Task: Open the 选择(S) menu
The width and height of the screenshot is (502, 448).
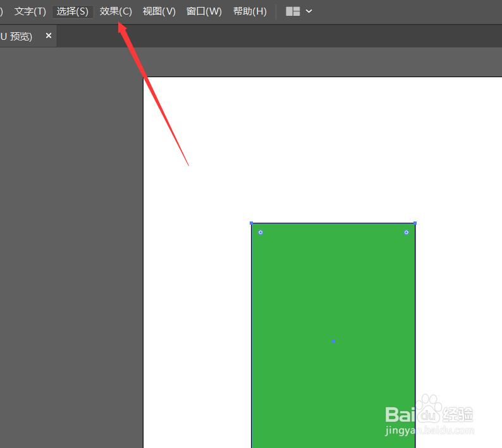Action: pyautogui.click(x=73, y=11)
